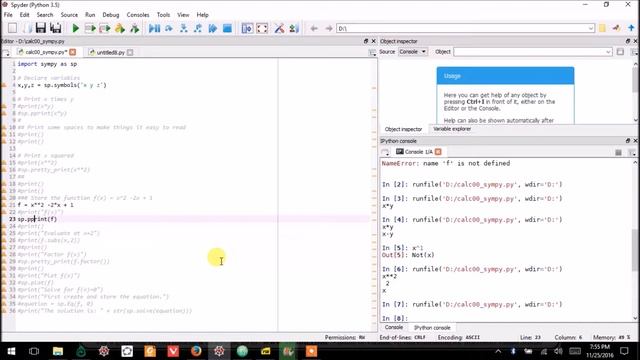Toggle fullscreen mode

[262, 28]
